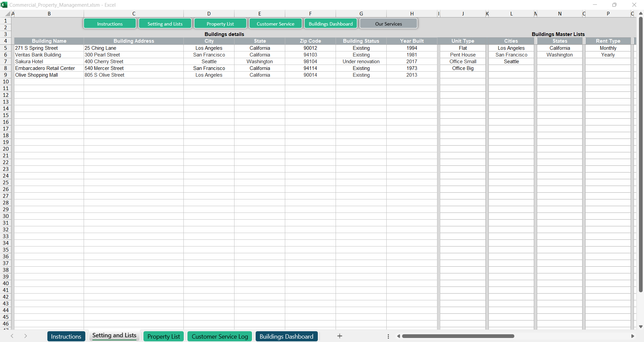Click the previous sheet navigation arrow
This screenshot has height=342, width=644.
[x=12, y=336]
